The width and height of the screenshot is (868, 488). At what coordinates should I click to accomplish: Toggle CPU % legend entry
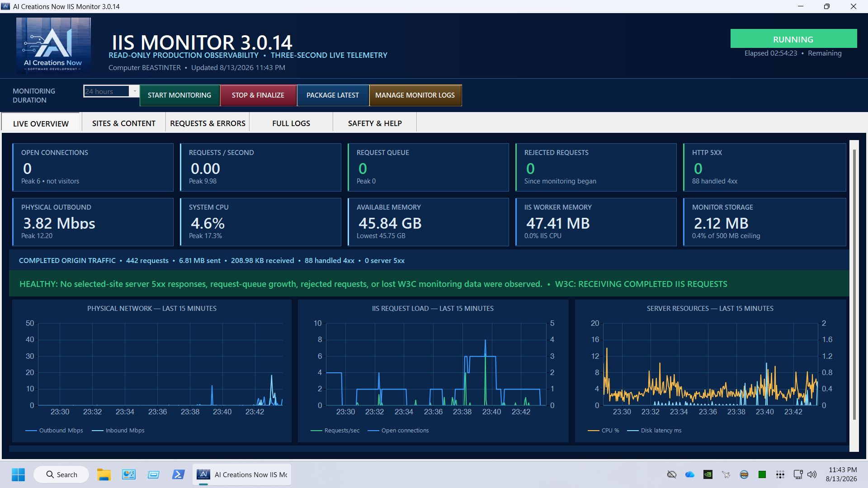click(604, 430)
